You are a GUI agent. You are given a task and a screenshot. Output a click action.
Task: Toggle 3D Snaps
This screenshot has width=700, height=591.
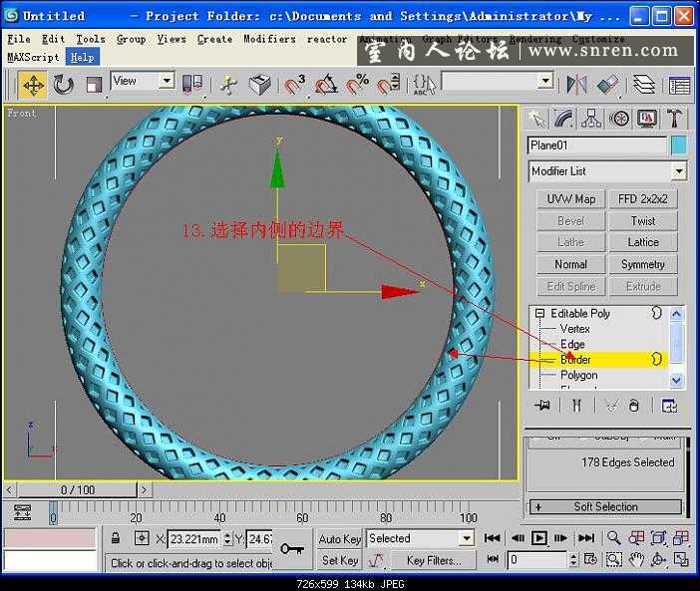[295, 85]
